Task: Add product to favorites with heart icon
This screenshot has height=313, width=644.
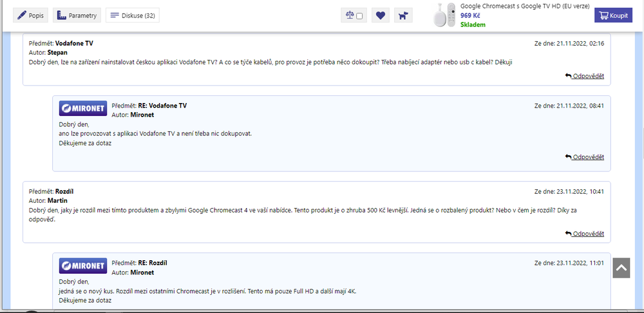Action: coord(381,15)
